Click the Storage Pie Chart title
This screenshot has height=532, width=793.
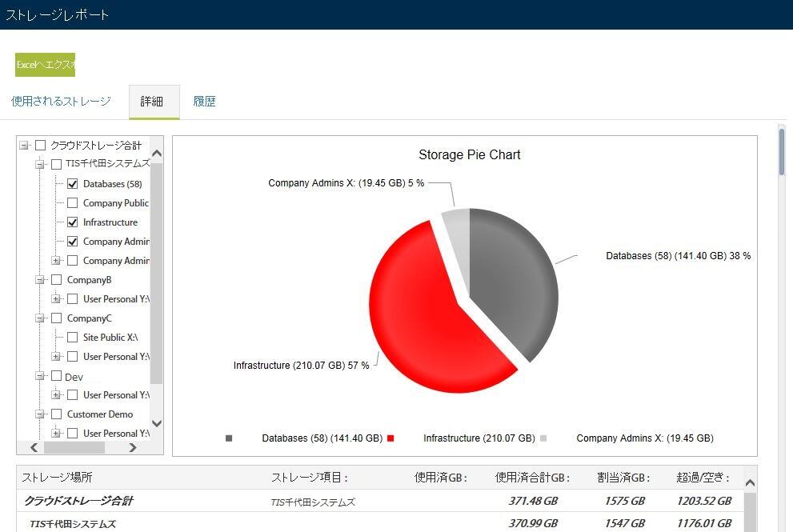pyautogui.click(x=470, y=154)
